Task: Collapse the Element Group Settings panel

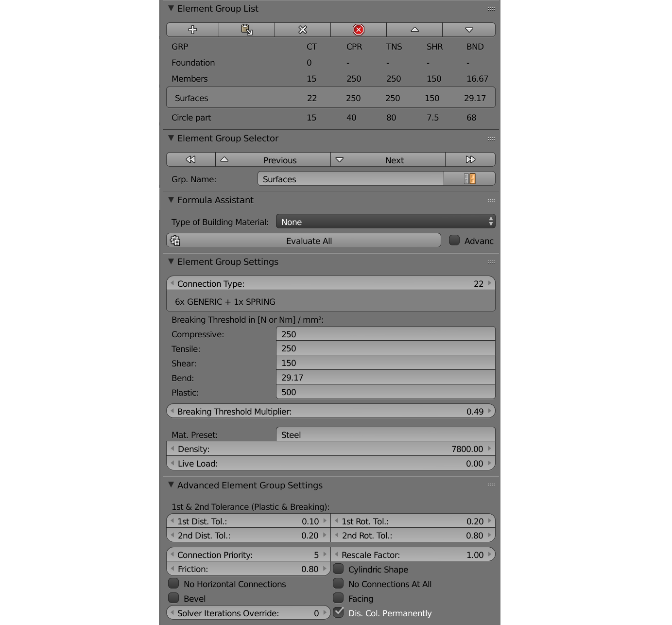Action: point(171,261)
